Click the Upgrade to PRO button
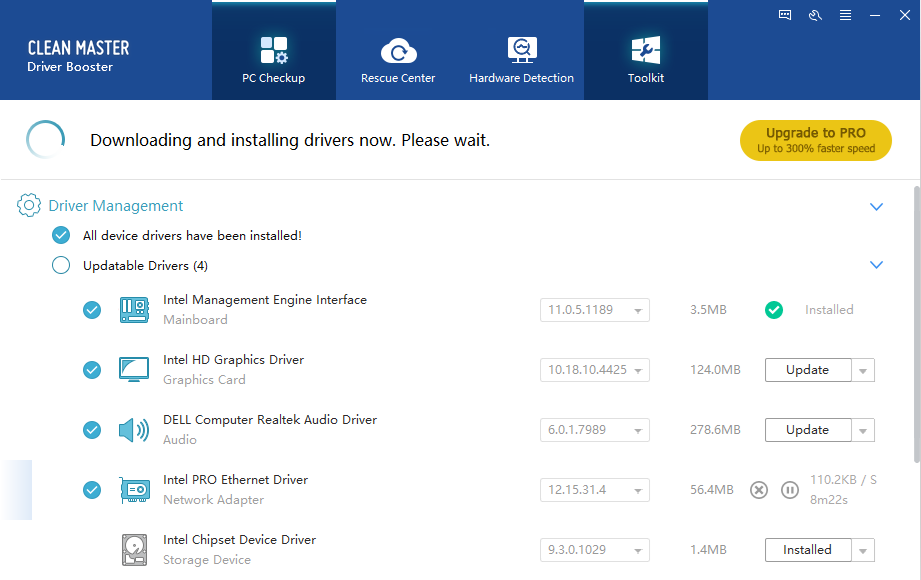This screenshot has width=921, height=580. click(x=816, y=140)
